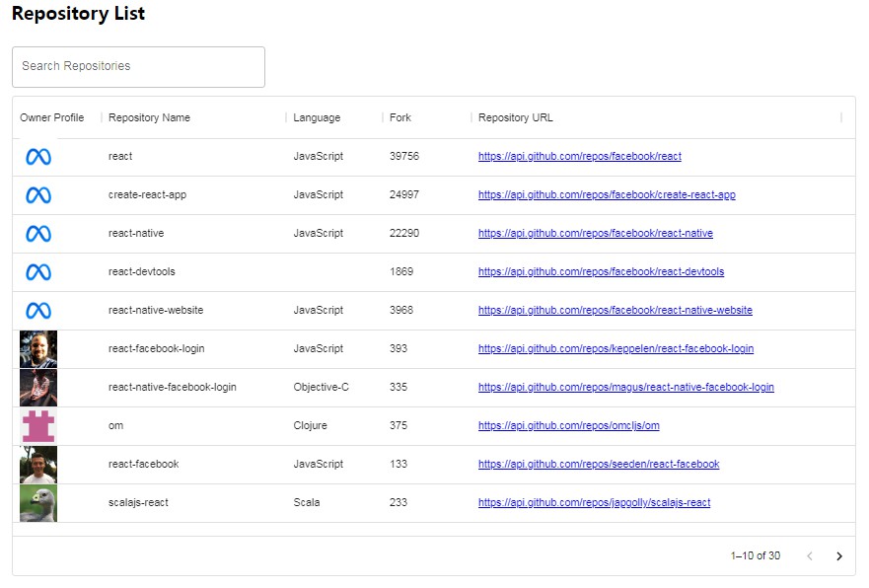Click magus's avatar beside react-native-facebook-login
869x588 pixels.
pyautogui.click(x=37, y=387)
